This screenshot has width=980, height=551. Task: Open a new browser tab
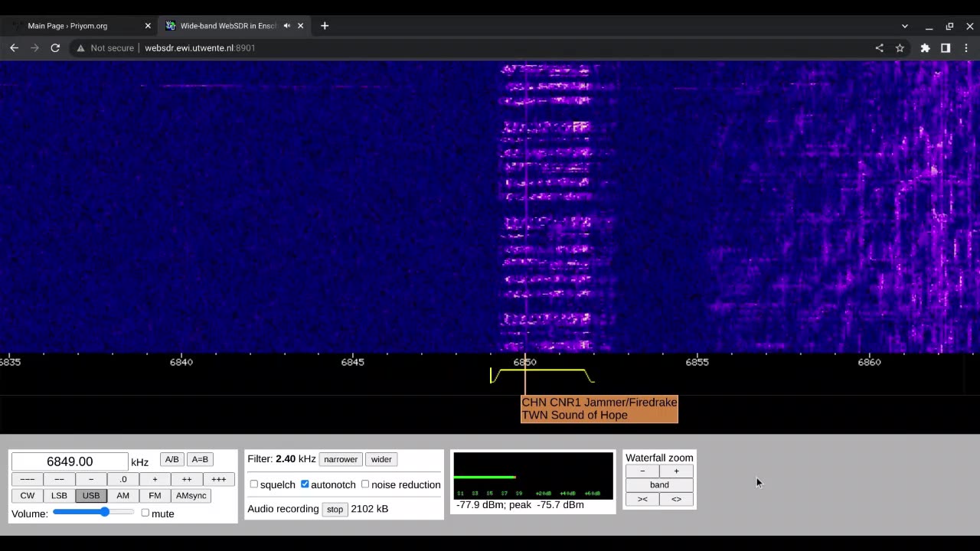coord(325,26)
